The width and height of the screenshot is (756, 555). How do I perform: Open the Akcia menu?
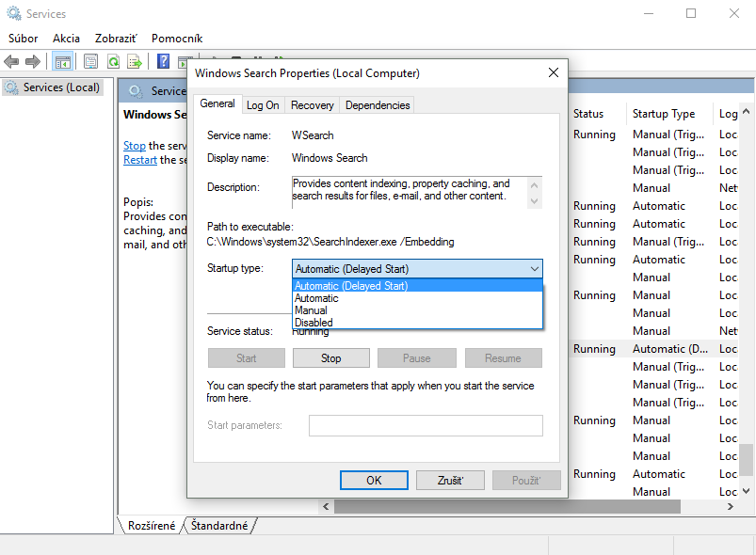66,38
